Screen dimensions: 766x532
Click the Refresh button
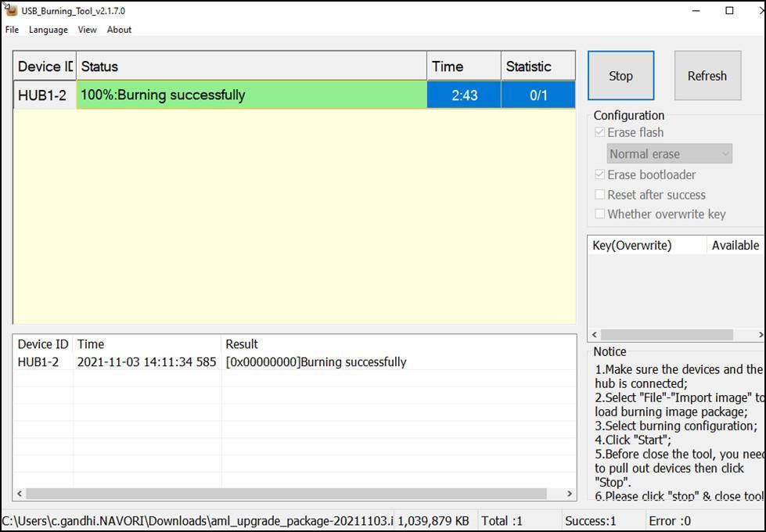(707, 76)
